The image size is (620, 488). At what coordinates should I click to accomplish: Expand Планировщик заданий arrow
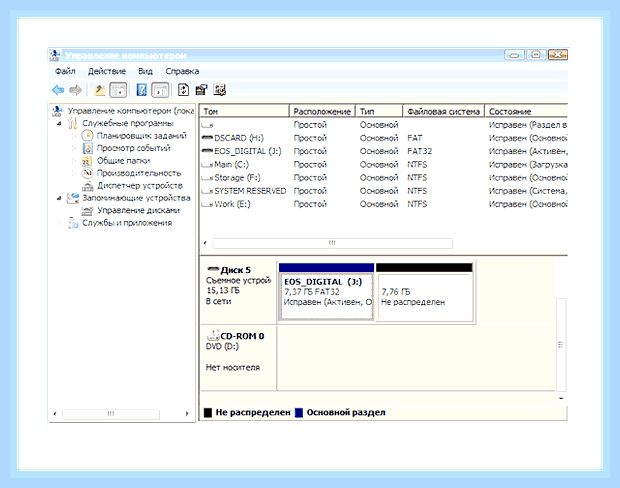click(x=74, y=136)
